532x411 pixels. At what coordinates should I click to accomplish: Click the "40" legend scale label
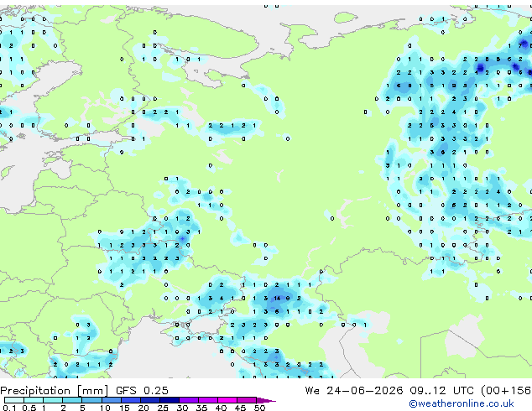pos(221,408)
